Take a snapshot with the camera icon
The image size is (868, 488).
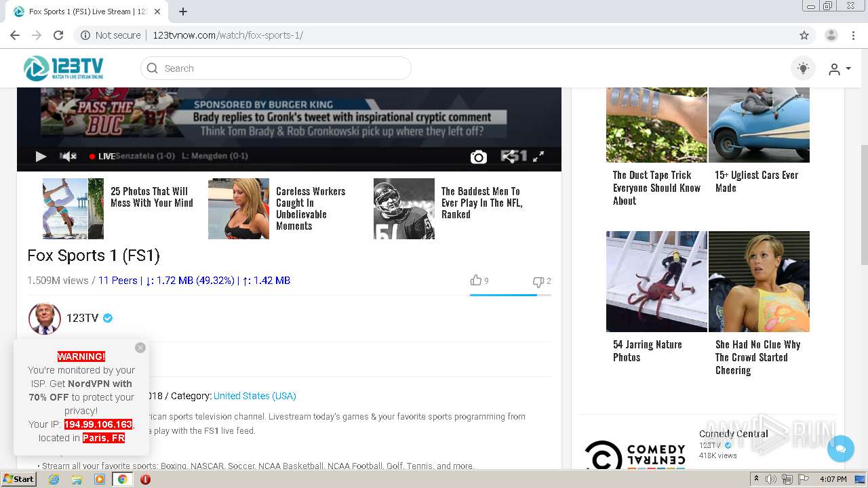click(x=479, y=157)
